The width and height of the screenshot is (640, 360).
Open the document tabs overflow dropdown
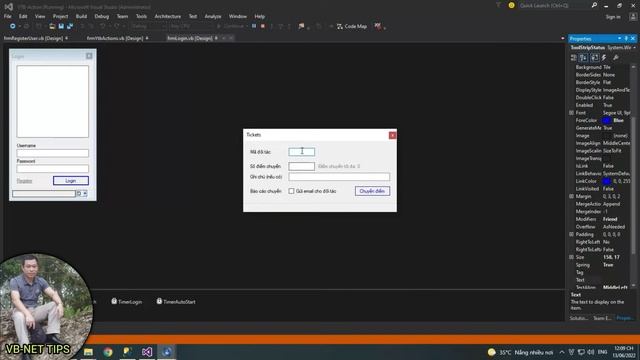click(563, 38)
